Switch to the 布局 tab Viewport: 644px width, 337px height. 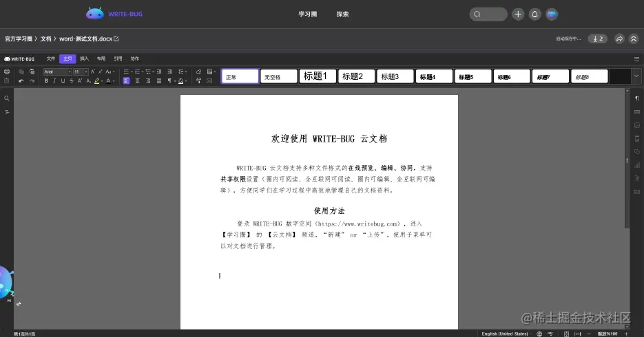click(101, 58)
